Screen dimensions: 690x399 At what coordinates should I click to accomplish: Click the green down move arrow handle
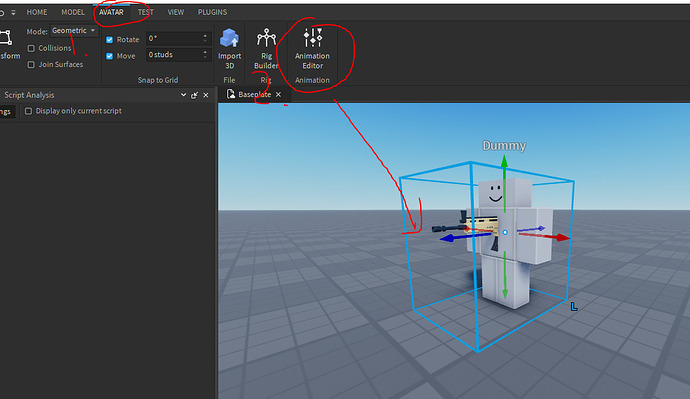tap(505, 293)
